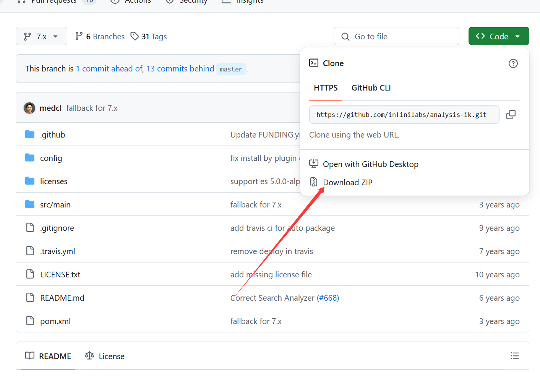Click the licenses folder icon
Viewport: 540px width, 392px height.
point(30,181)
